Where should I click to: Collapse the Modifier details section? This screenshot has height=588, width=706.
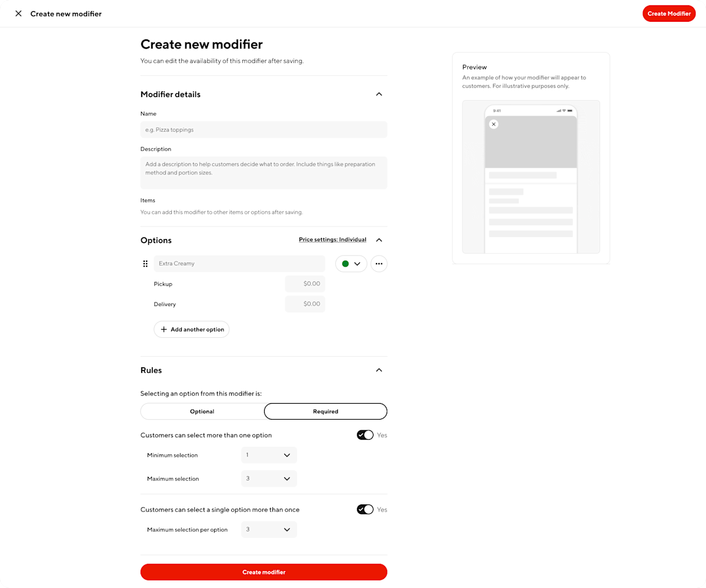[x=379, y=94]
